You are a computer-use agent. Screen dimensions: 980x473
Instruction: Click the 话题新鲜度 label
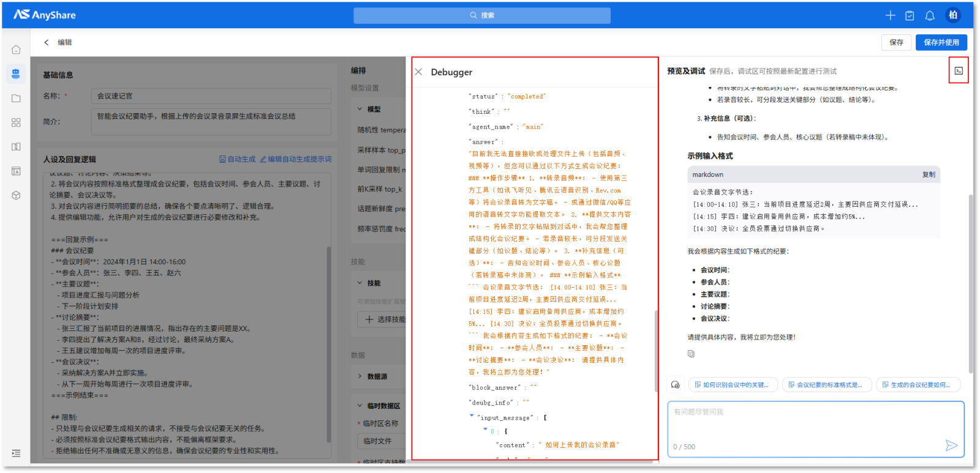tap(381, 209)
